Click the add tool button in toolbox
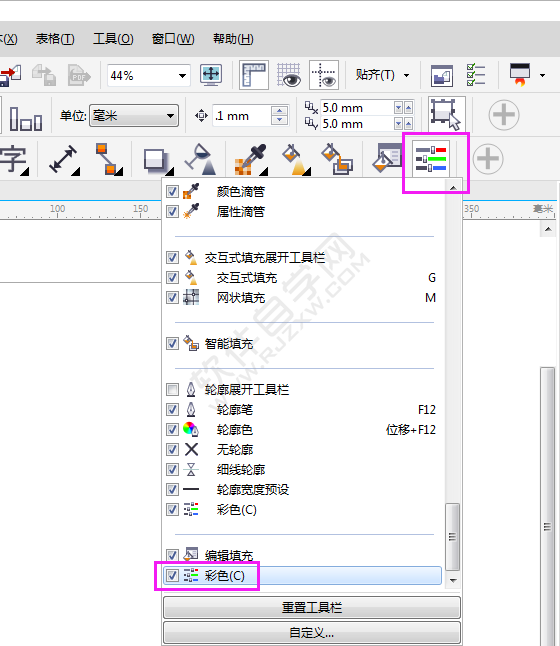This screenshot has width=560, height=646. coord(488,159)
